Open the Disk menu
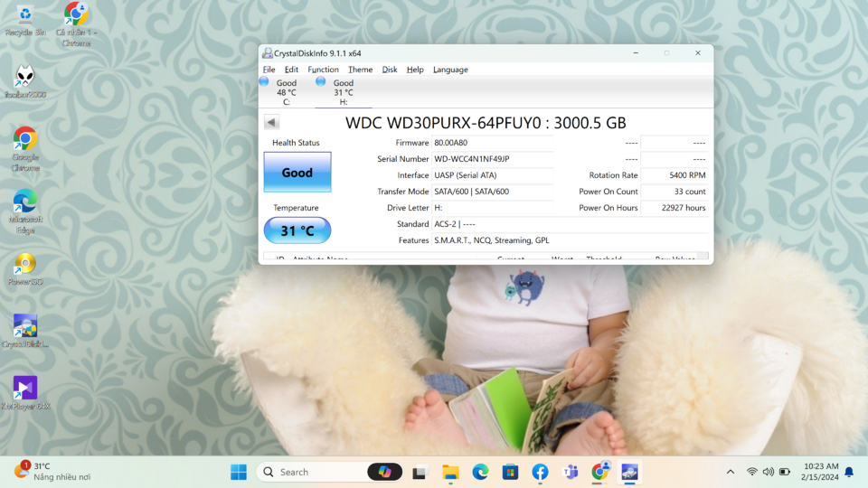Screen dimensions: 868x488 390,70
